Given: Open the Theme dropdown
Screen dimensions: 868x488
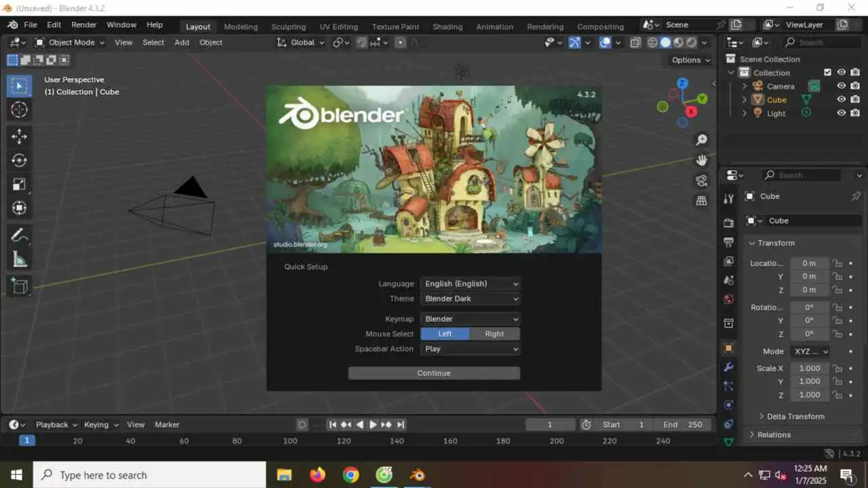Looking at the screenshot, I should click(470, 298).
